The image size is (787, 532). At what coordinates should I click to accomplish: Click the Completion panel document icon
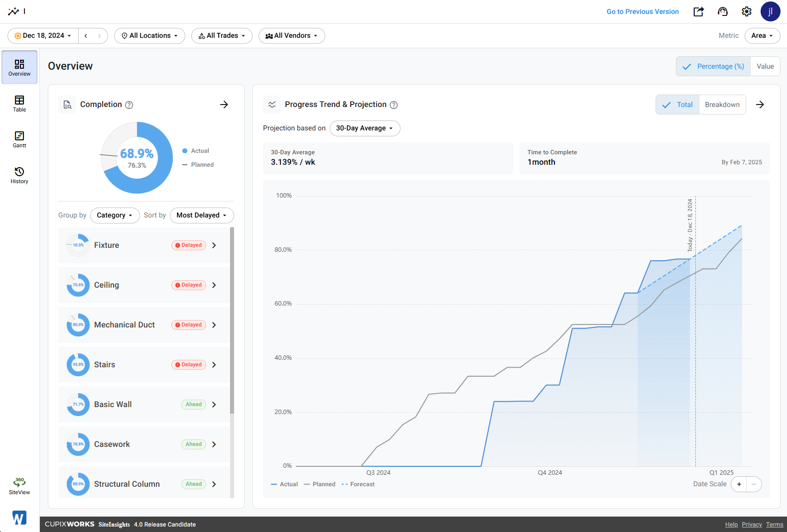[67, 105]
